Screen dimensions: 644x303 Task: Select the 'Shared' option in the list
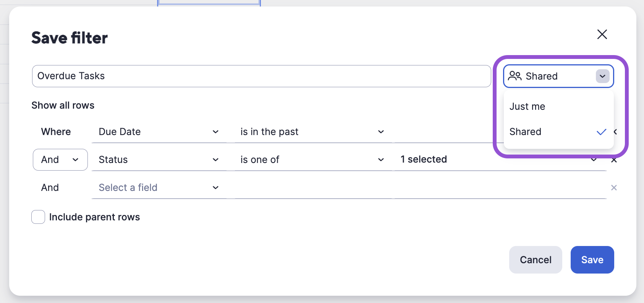pos(526,132)
